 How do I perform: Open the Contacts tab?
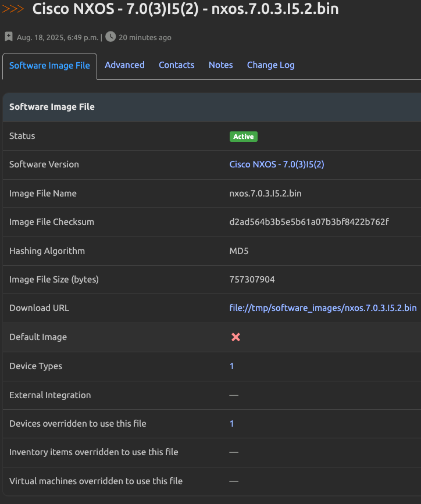(176, 65)
